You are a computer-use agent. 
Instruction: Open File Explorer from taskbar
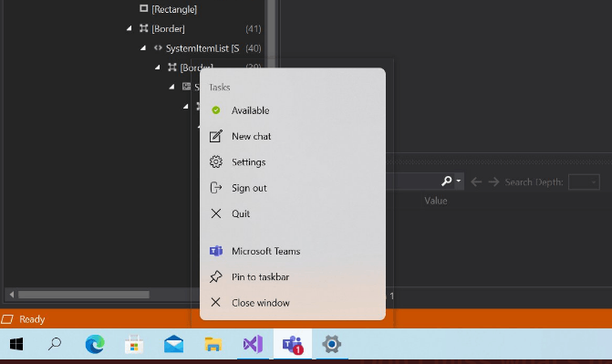213,344
